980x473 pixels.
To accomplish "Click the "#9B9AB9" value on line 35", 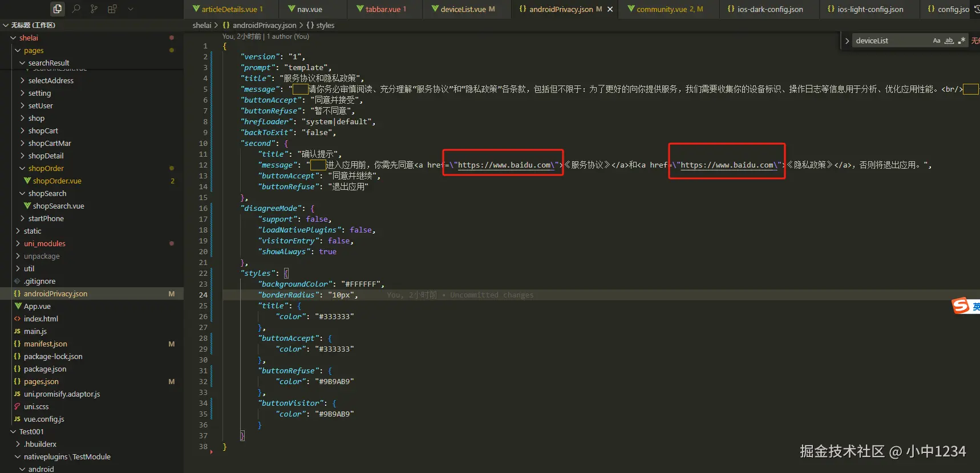I will tap(334, 414).
